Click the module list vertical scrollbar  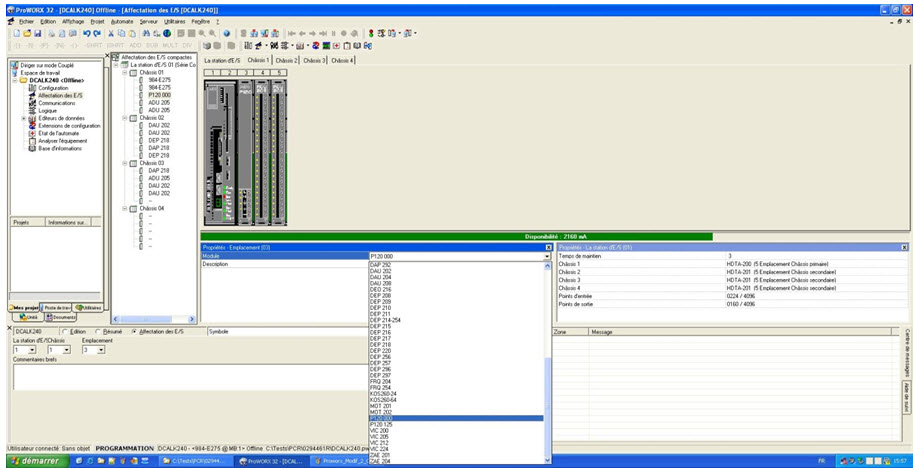tap(547, 363)
